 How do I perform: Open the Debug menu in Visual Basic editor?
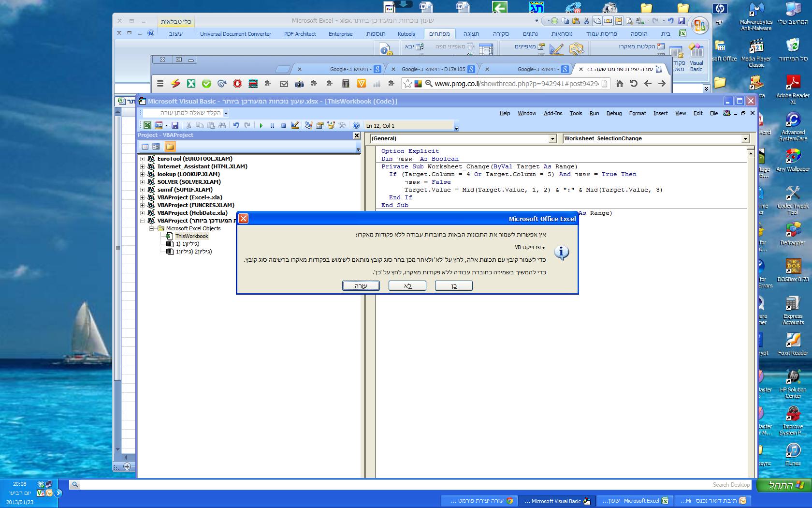click(x=614, y=113)
